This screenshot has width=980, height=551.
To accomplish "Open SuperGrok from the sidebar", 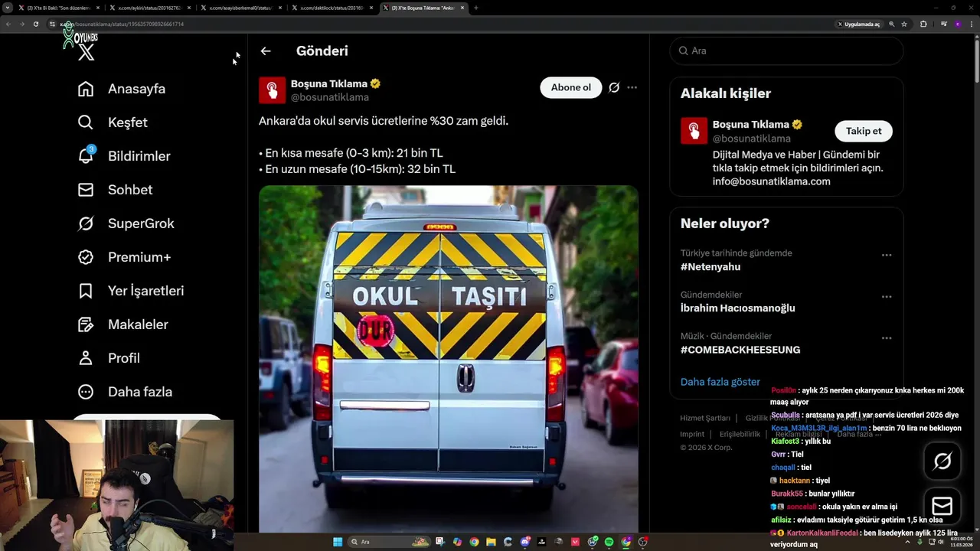I will (126, 223).
